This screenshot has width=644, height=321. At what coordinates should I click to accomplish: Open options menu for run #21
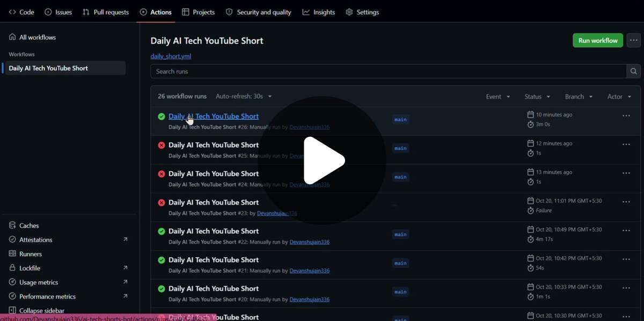[x=626, y=259]
